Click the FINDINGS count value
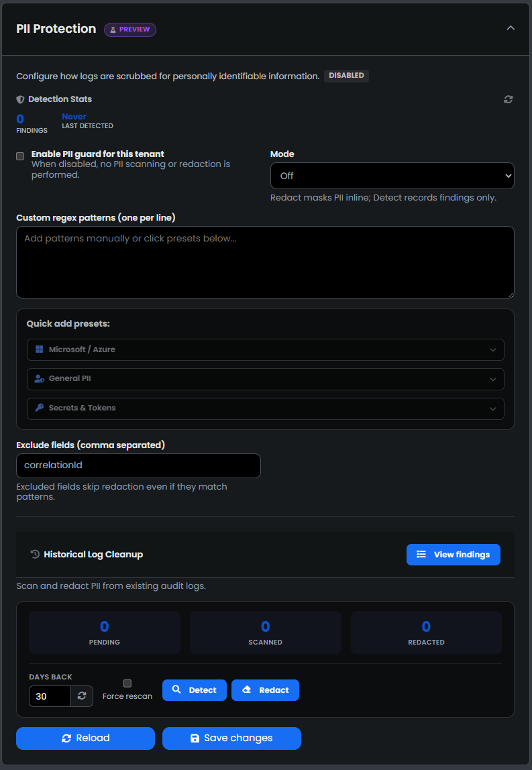The height and width of the screenshot is (770, 532). click(20, 119)
